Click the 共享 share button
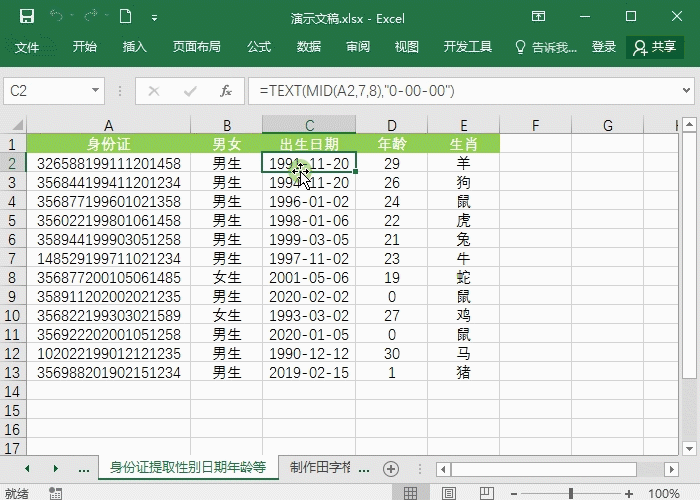This screenshot has height=500, width=700. pos(655,47)
